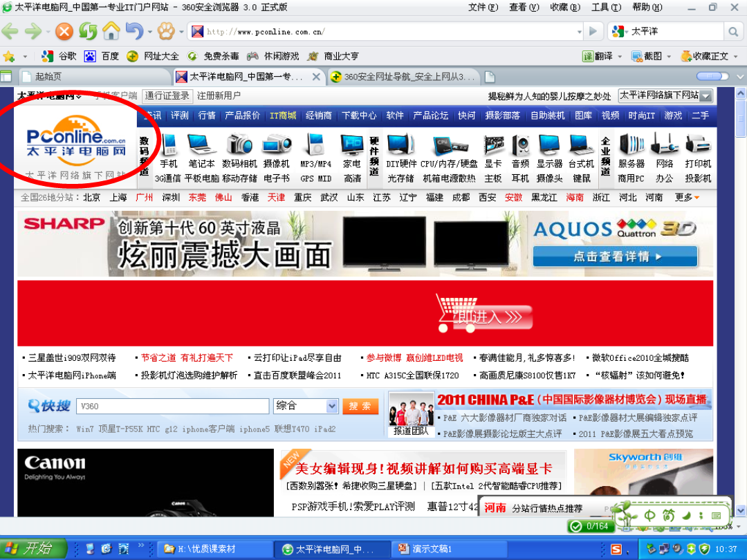This screenshot has width=747, height=560.
Task: Click the 家电 HD television icon
Action: (x=352, y=143)
